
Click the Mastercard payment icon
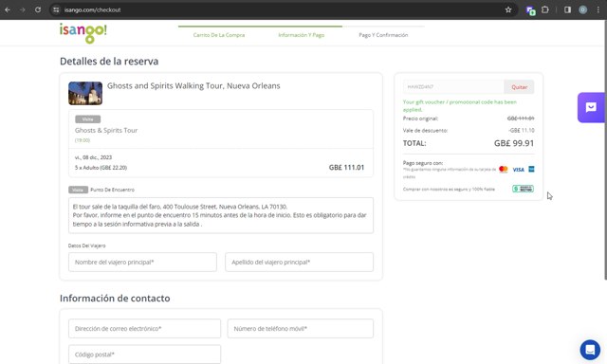tap(504, 169)
